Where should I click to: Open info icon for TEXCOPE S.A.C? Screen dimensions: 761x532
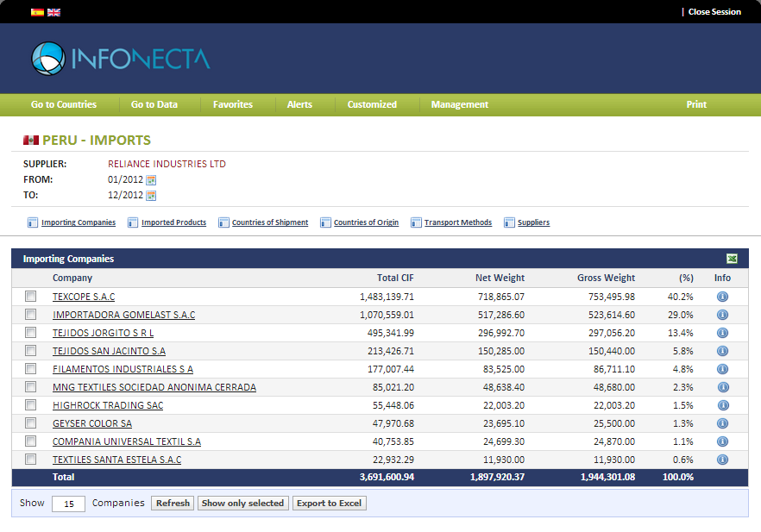(723, 297)
